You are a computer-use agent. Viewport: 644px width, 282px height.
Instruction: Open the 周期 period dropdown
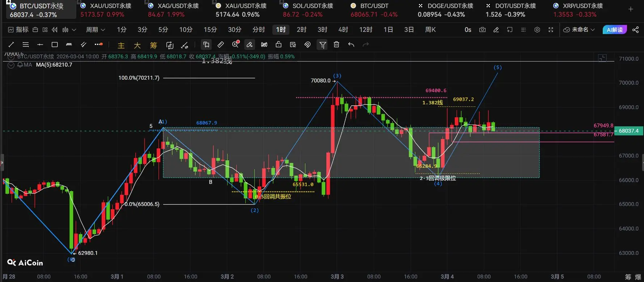[96, 30]
